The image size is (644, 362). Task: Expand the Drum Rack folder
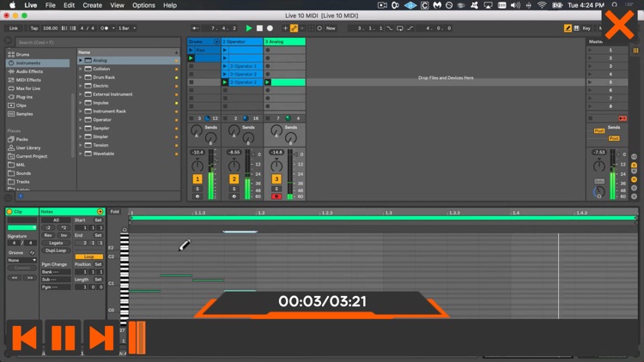[81, 77]
